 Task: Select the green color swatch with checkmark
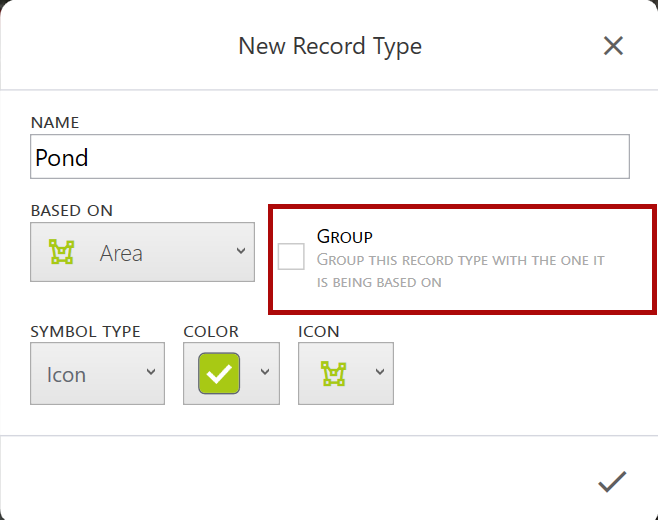point(219,374)
